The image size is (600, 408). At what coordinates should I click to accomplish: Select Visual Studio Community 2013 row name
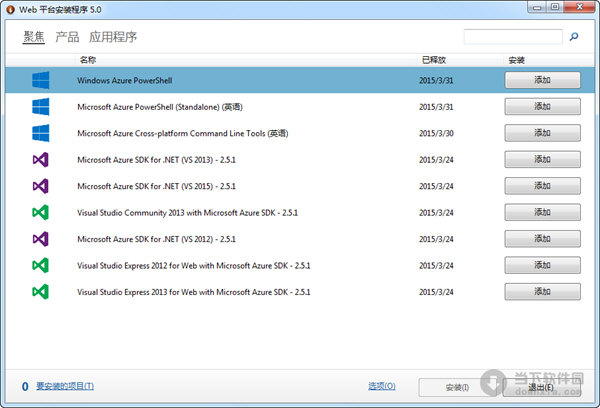click(188, 212)
